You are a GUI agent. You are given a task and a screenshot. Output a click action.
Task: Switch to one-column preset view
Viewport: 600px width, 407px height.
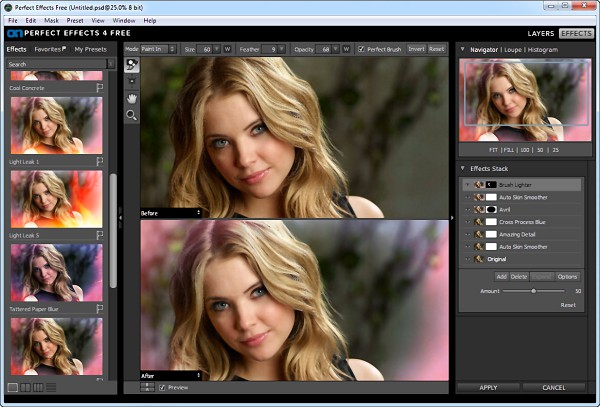point(13,387)
